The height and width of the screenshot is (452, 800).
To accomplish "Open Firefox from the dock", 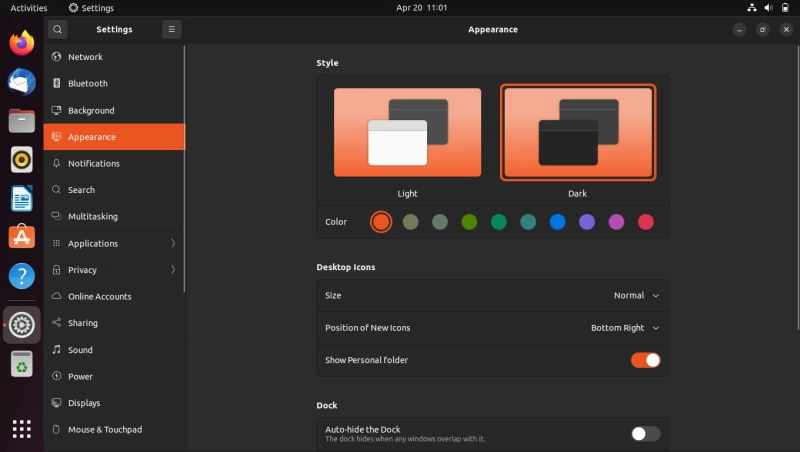I will point(21,43).
